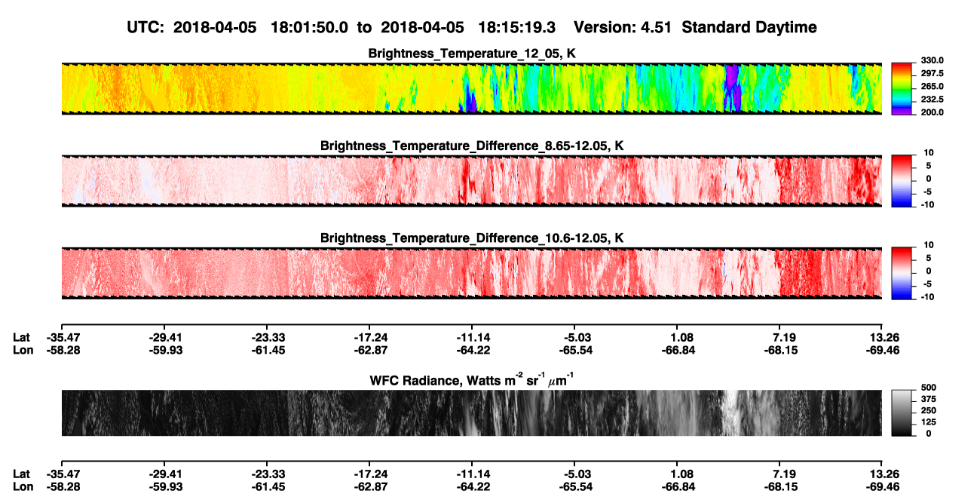Click the '265.0' colorbar label

(x=932, y=86)
